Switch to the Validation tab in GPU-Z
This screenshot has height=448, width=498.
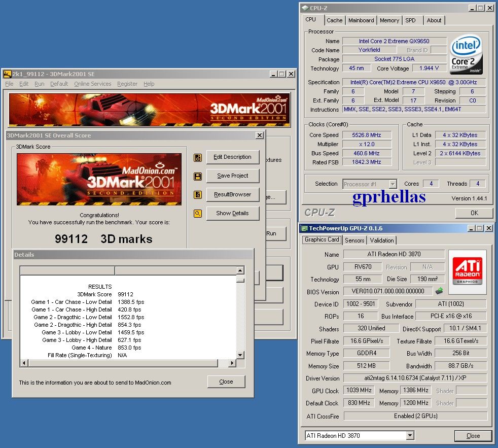[x=382, y=240]
